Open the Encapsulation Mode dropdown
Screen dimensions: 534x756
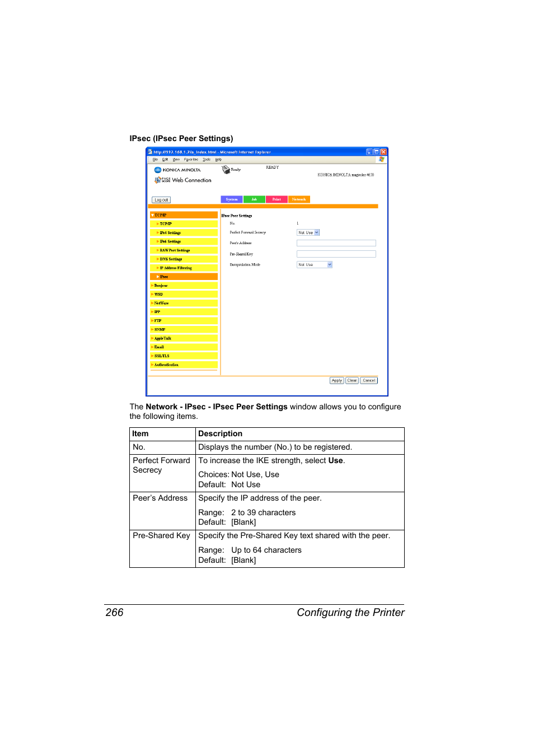(315, 265)
